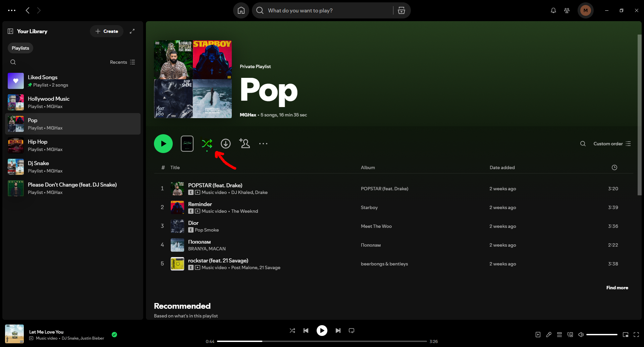Open the Custom order sort dropdown
This screenshot has height=347, width=644.
pyautogui.click(x=612, y=144)
